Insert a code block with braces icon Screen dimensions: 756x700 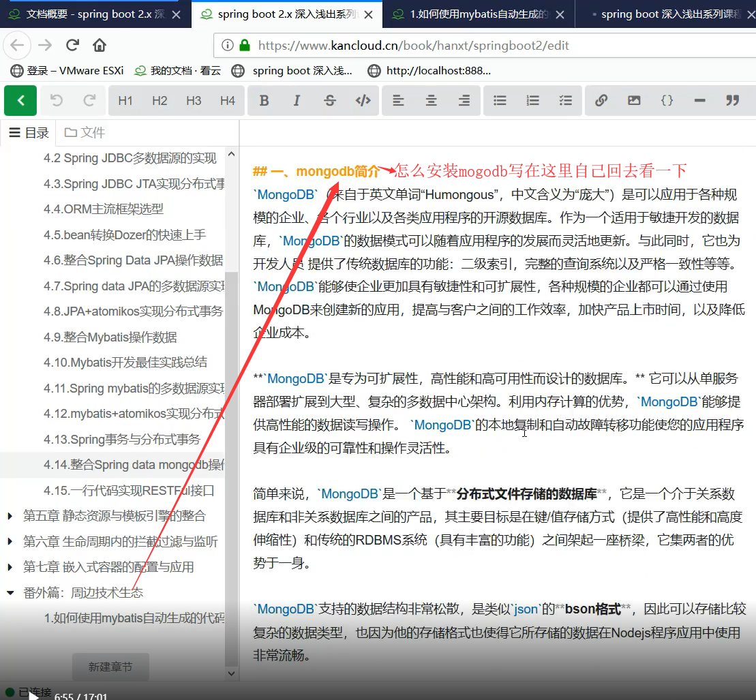667,100
